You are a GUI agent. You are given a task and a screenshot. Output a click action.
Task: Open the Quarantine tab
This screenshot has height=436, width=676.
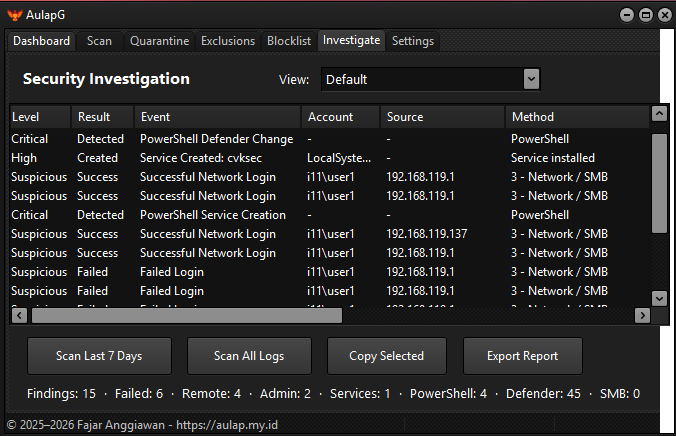pos(160,41)
